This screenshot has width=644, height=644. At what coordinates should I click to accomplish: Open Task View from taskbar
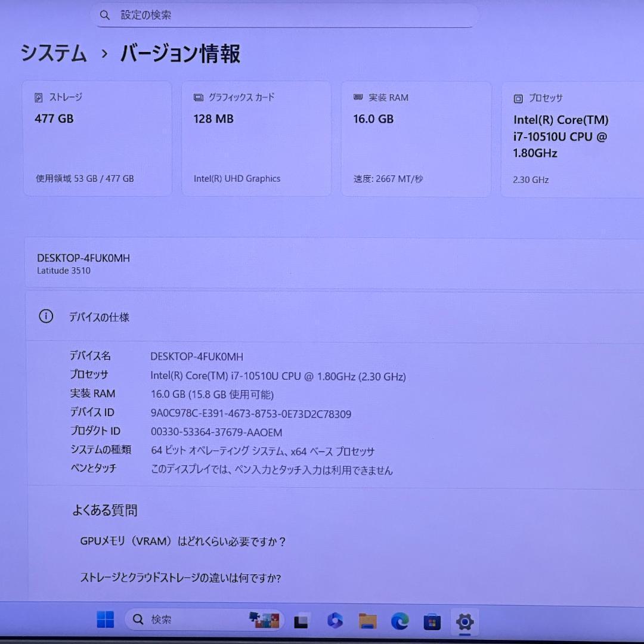[302, 621]
